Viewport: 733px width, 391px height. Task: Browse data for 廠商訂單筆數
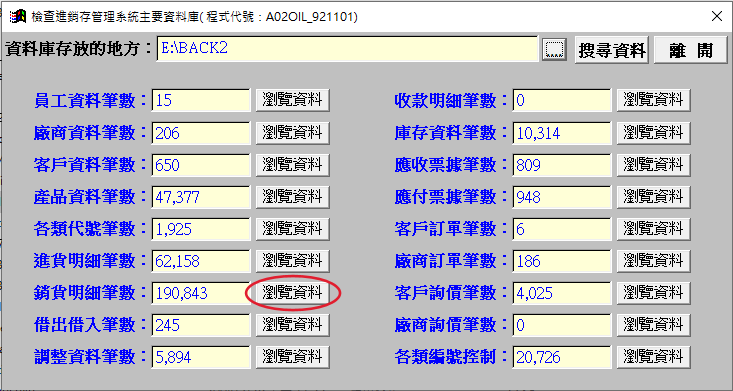(653, 261)
